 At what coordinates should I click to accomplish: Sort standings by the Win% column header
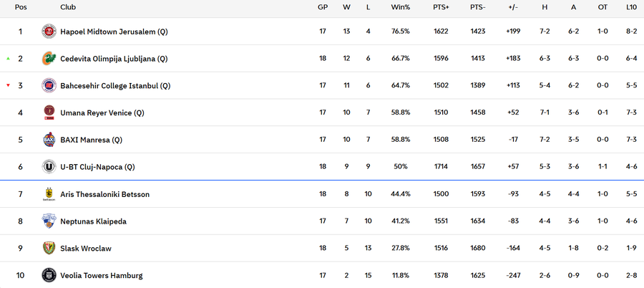click(400, 7)
